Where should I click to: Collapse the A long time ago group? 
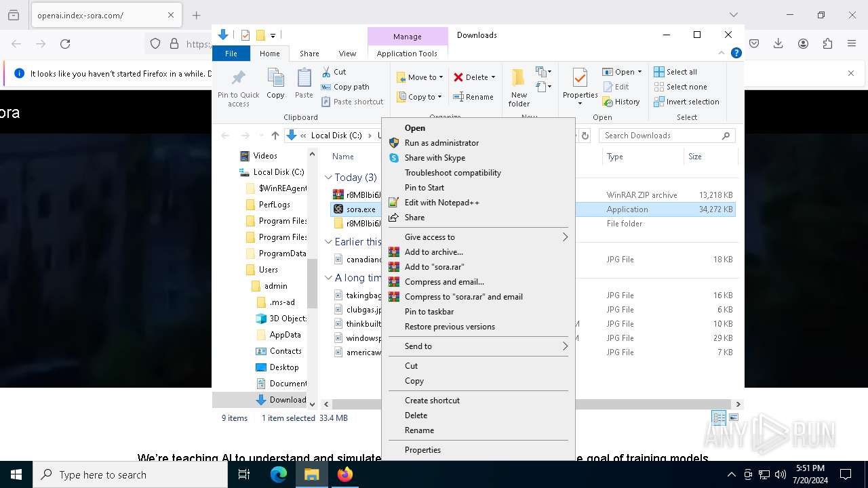click(x=328, y=278)
